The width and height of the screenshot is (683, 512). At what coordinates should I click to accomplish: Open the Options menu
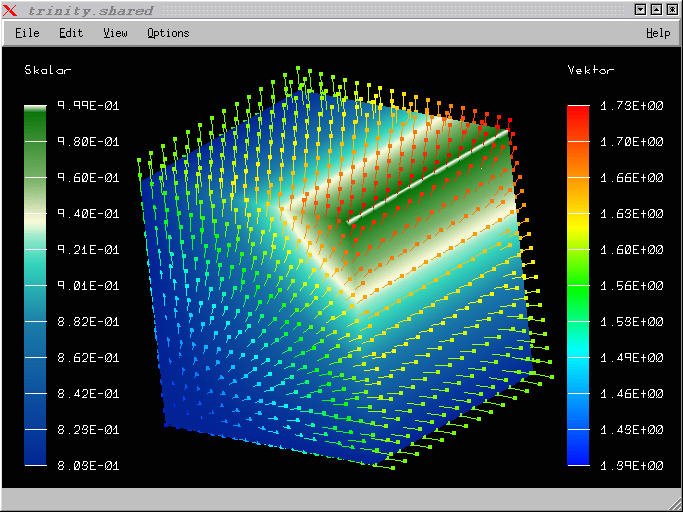pos(168,34)
